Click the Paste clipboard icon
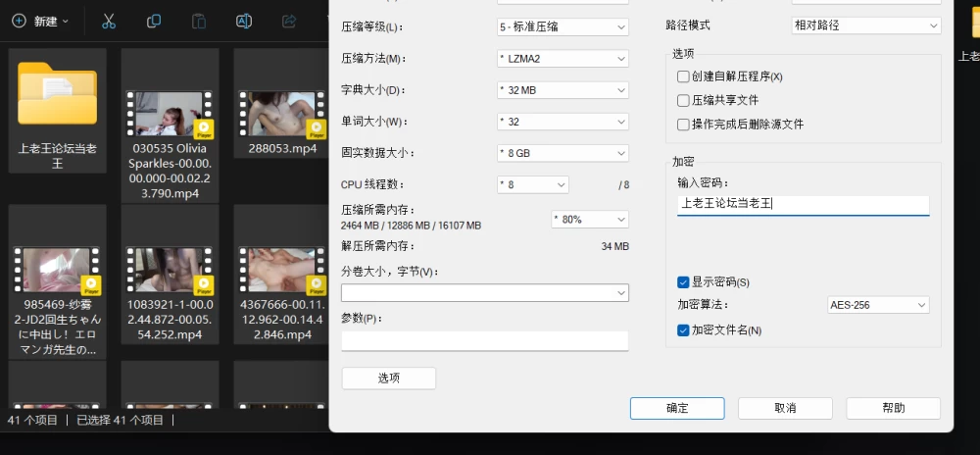Viewport: 980px width, 455px height. 199,22
